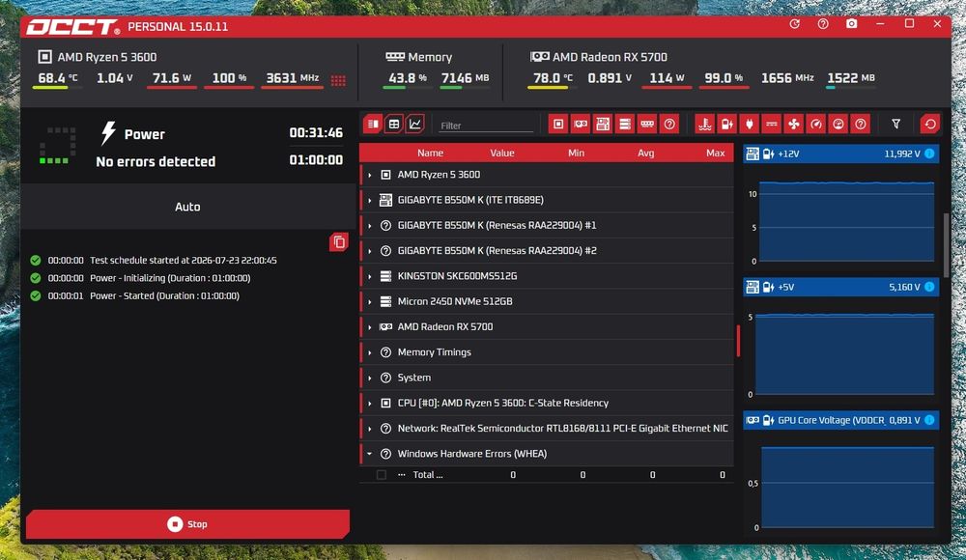Toggle the clock frequency gauge filter
Screen dimensions: 966x560
815,125
